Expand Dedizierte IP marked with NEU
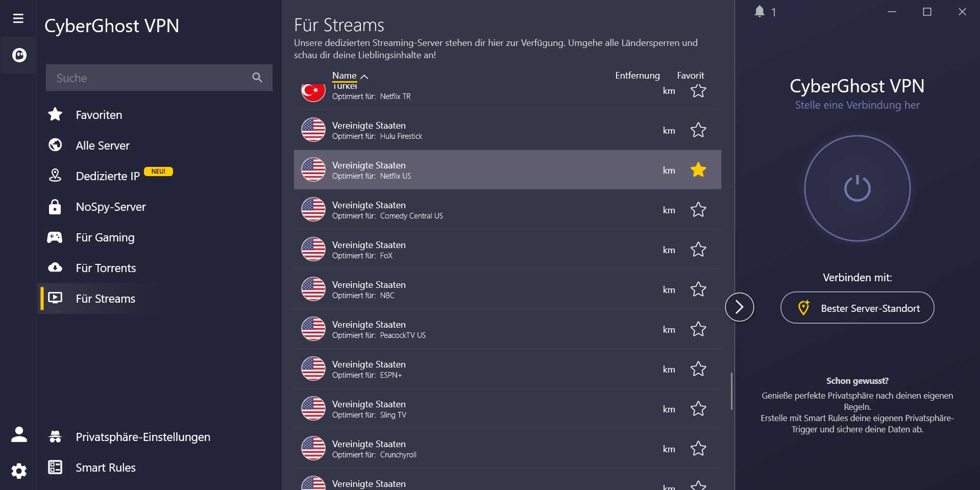The image size is (980, 490). 107,176
